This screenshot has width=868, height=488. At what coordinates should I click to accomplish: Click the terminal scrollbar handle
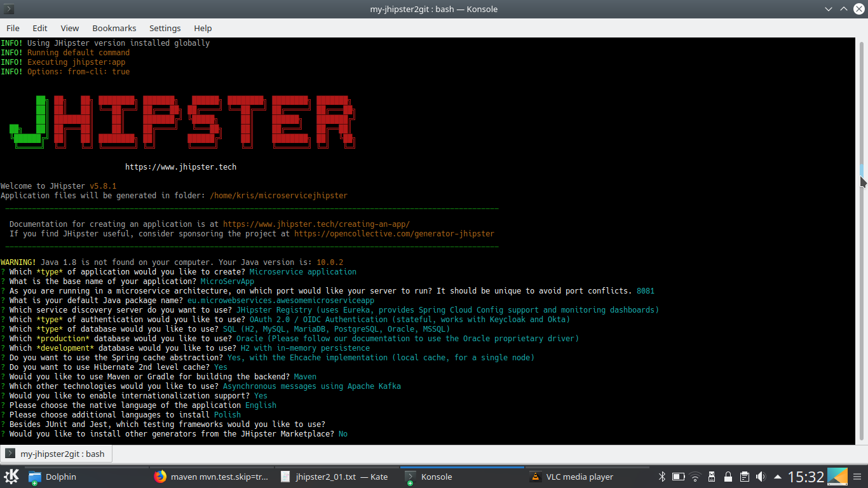click(x=862, y=170)
